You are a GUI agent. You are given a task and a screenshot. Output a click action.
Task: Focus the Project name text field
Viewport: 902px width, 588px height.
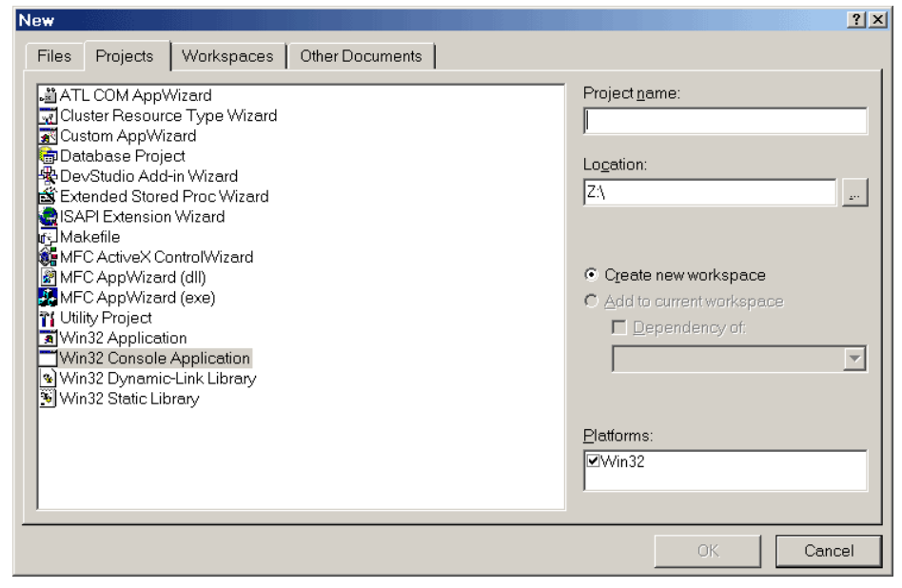point(725,122)
